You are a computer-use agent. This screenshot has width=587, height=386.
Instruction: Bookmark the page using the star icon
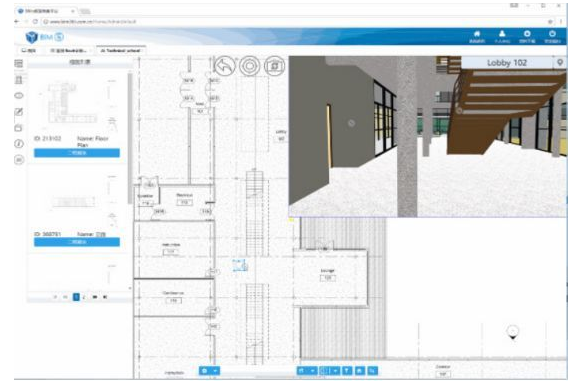[550, 22]
